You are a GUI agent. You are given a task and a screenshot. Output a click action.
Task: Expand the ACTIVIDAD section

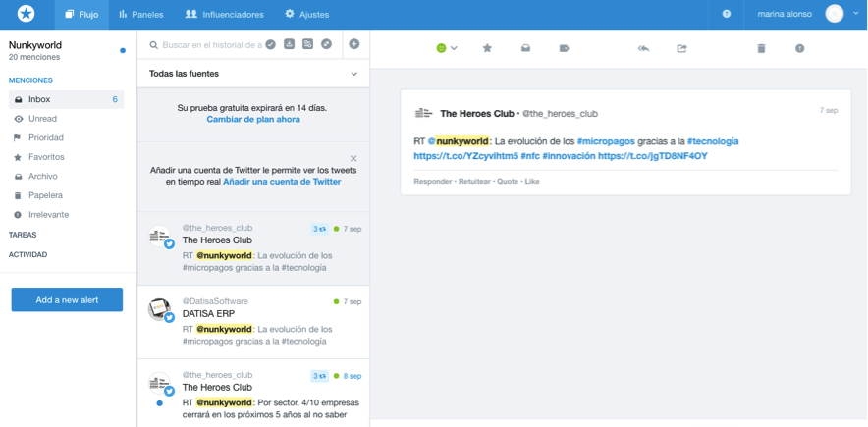click(27, 255)
